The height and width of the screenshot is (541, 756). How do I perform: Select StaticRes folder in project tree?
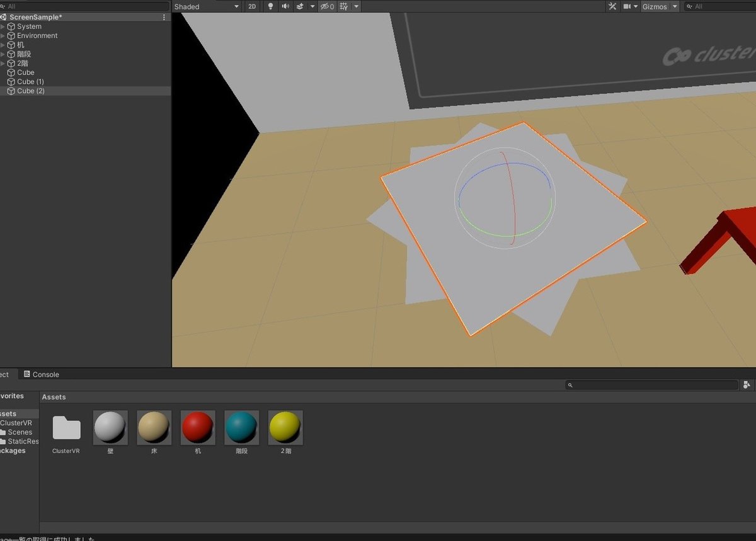coord(23,441)
